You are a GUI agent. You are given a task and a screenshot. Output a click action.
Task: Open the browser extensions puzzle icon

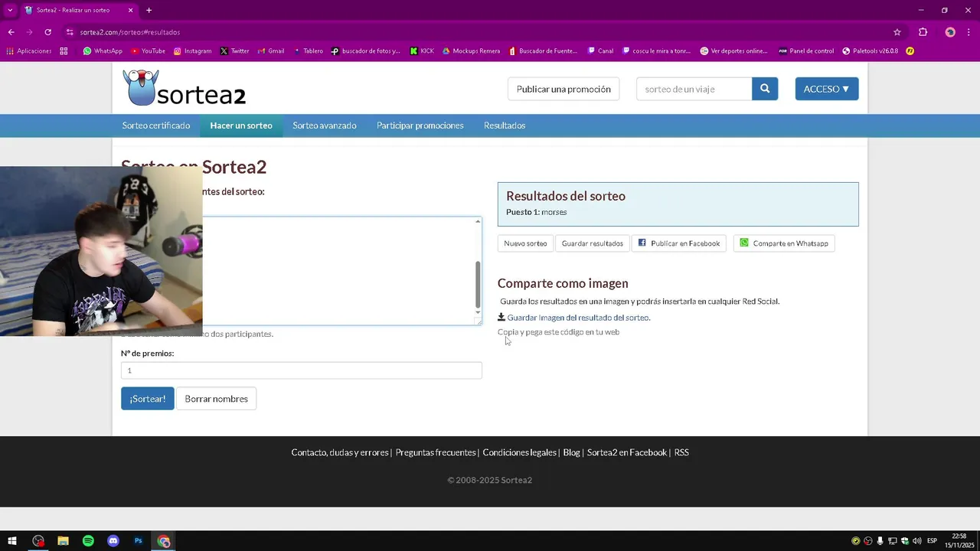(x=923, y=32)
